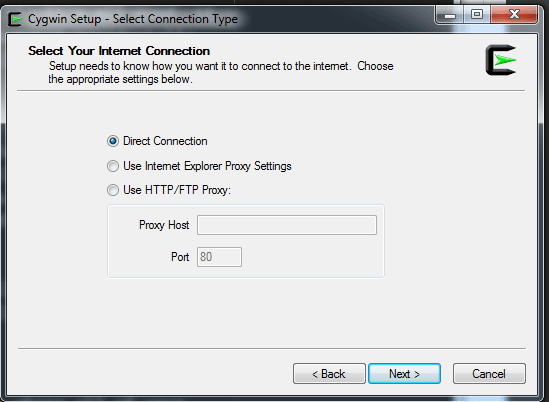Click the Port field showing 80

click(x=219, y=257)
